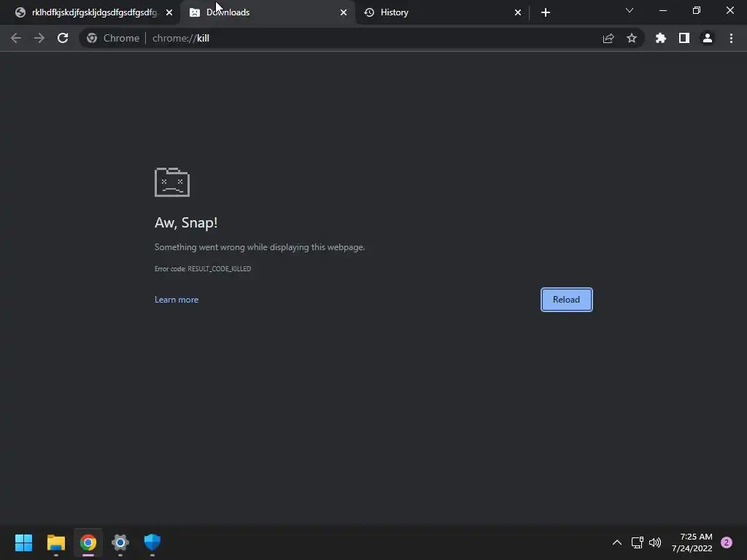Bookmark this tab with the star

coord(632,38)
